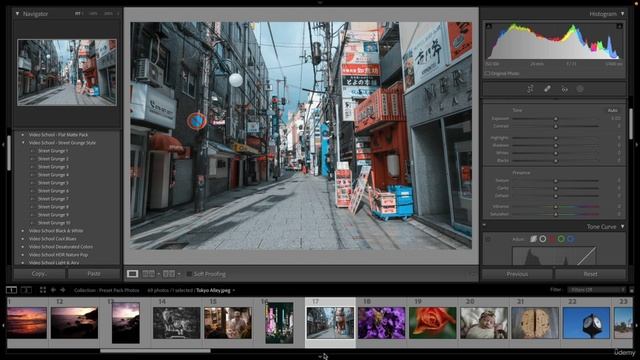The height and width of the screenshot is (360, 640).
Task: Select blue channel curve icon
Action: click(571, 239)
